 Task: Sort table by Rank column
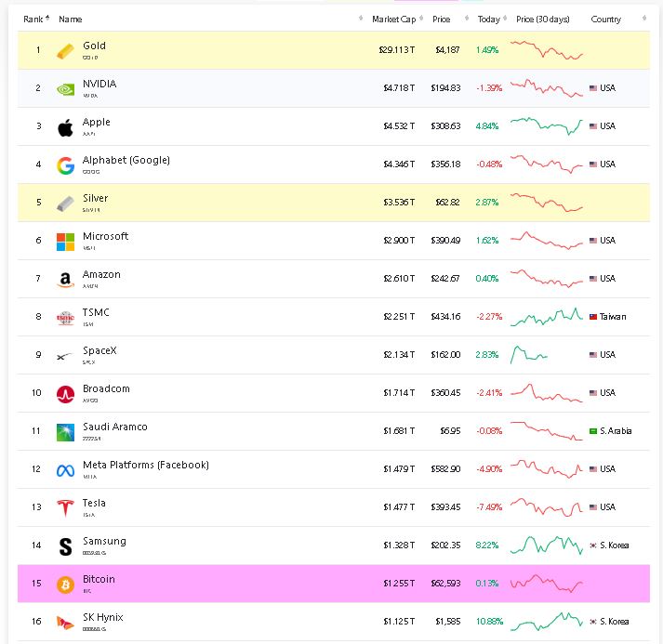point(36,19)
